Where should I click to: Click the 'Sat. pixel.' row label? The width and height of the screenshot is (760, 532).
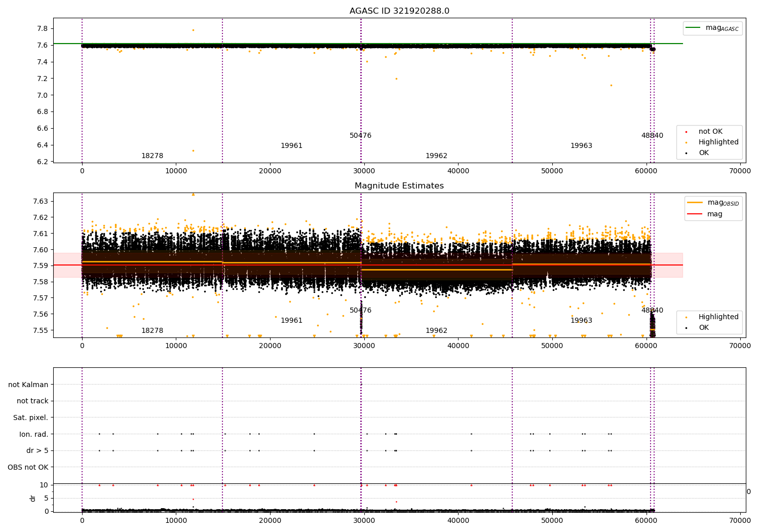31,418
